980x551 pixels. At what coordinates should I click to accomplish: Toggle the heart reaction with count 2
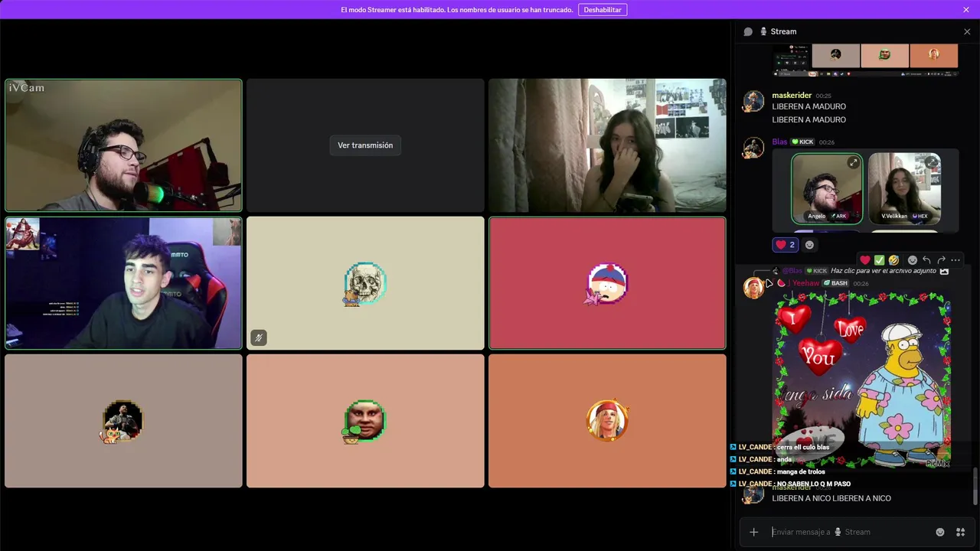(786, 245)
